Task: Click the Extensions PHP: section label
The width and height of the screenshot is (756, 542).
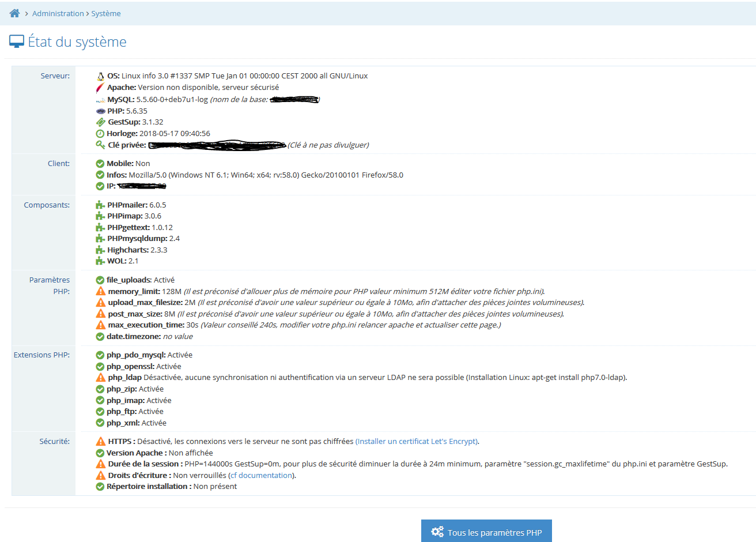Action: [41, 355]
